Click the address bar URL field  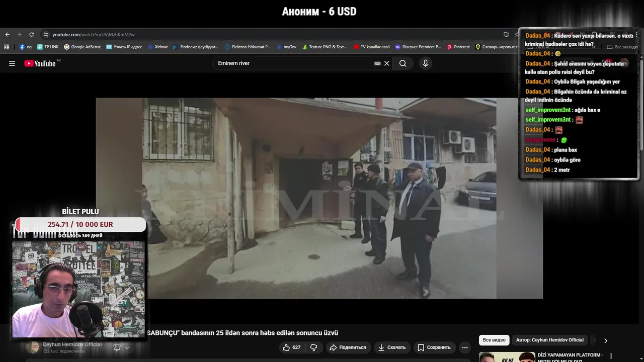point(272,35)
